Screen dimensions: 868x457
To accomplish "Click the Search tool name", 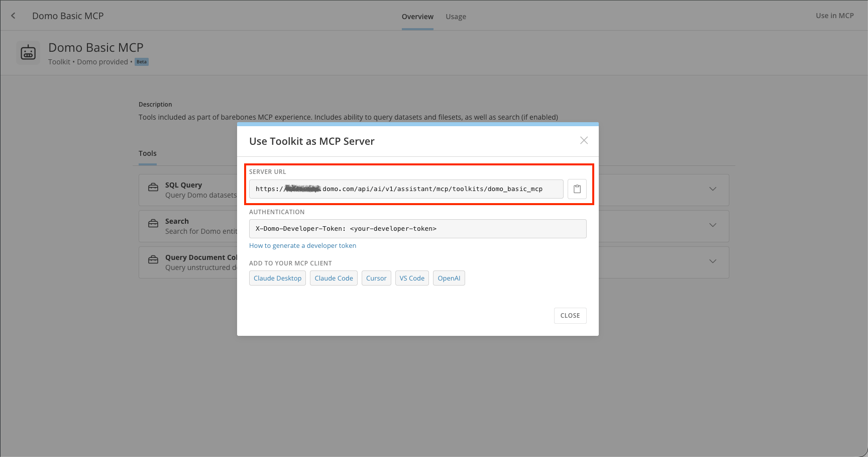I will click(x=177, y=221).
